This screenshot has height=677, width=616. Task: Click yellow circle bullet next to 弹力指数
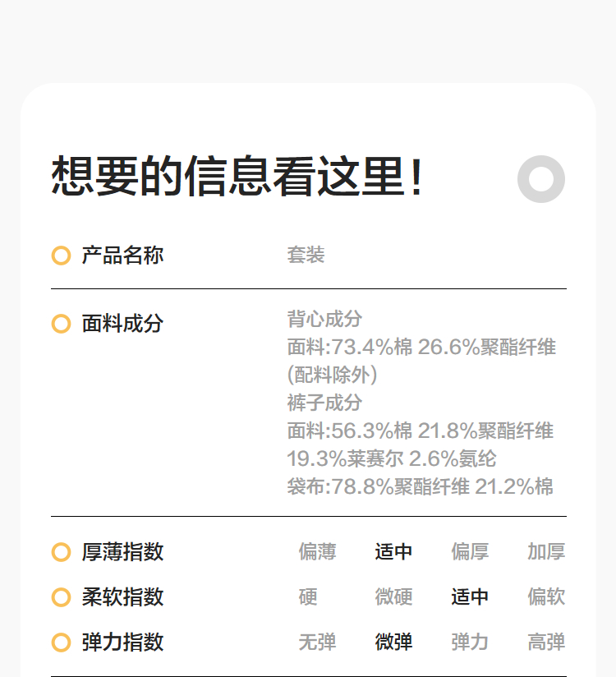(61, 642)
